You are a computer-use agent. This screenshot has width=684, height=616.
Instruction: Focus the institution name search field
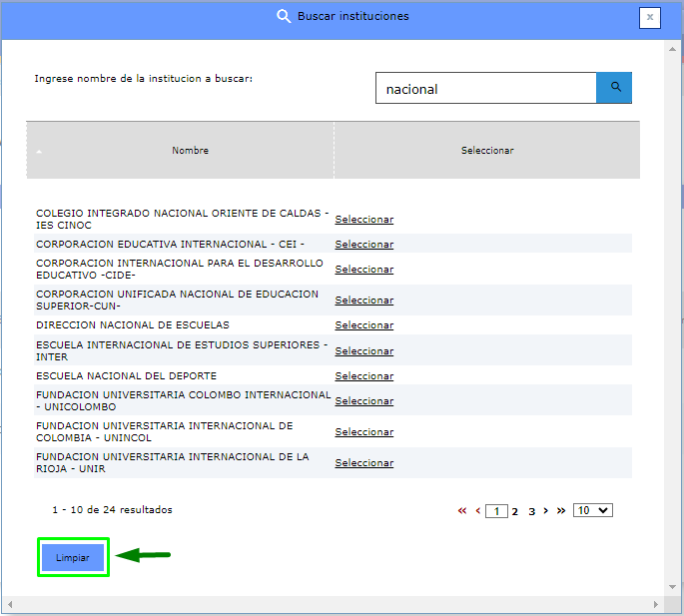[x=485, y=89]
